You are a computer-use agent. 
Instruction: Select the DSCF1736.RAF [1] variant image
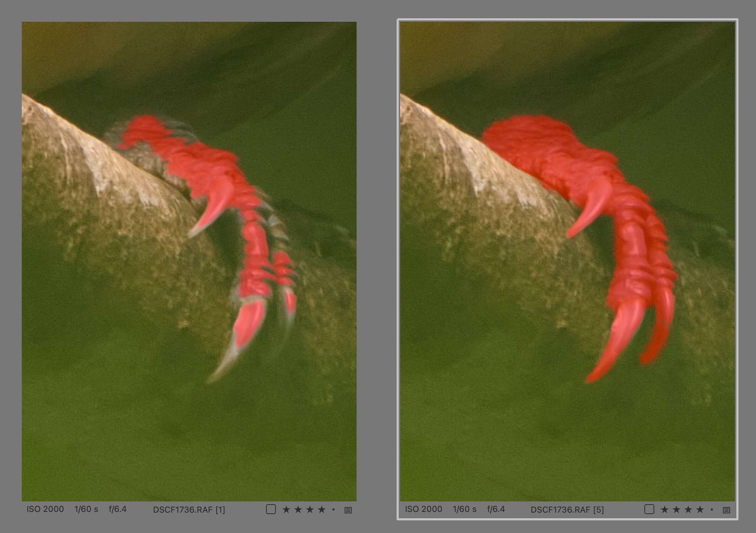(x=189, y=261)
